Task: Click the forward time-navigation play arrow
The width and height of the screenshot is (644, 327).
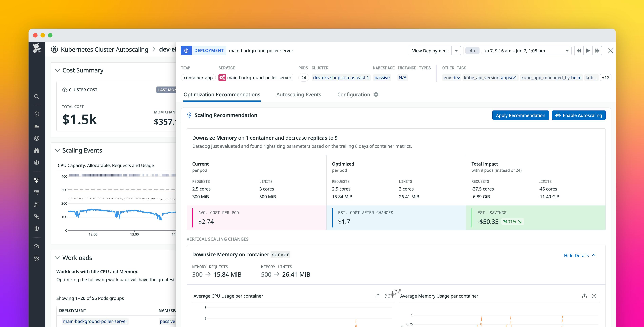Action: click(x=588, y=50)
